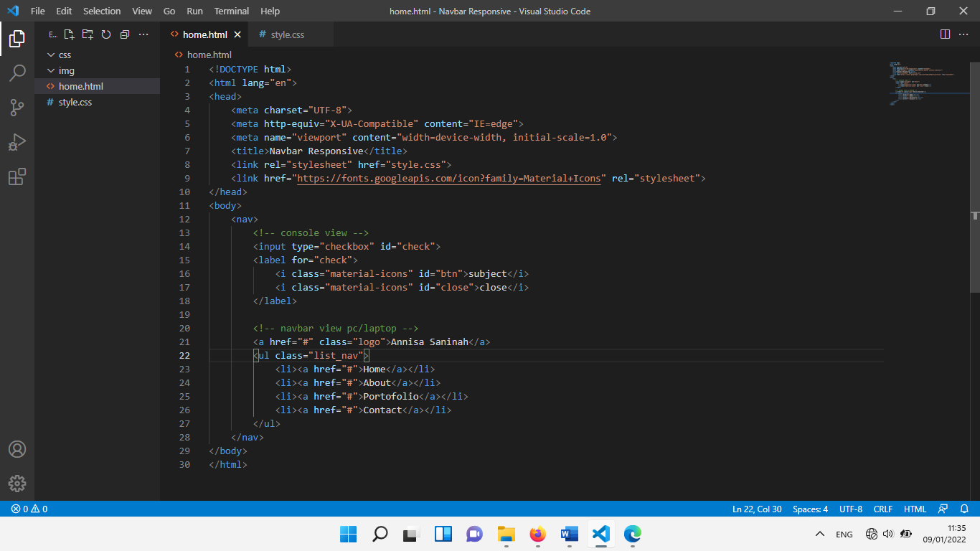Open the View menu

click(142, 11)
